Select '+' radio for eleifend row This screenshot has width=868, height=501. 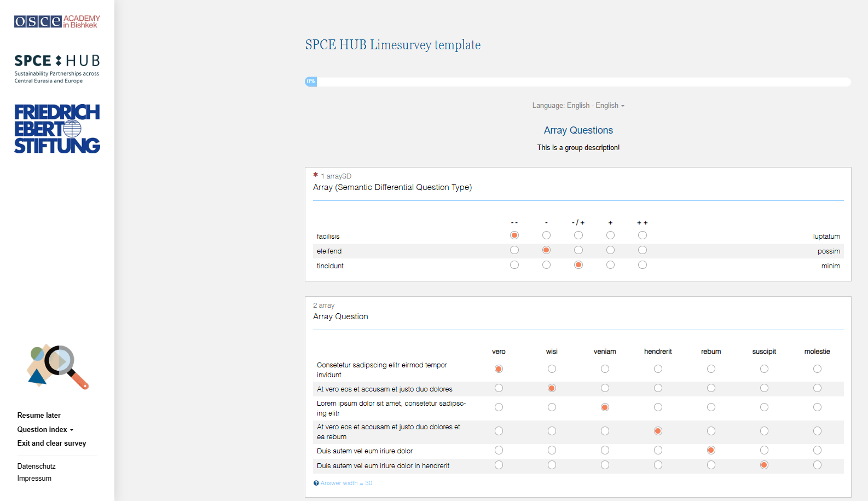pos(610,250)
